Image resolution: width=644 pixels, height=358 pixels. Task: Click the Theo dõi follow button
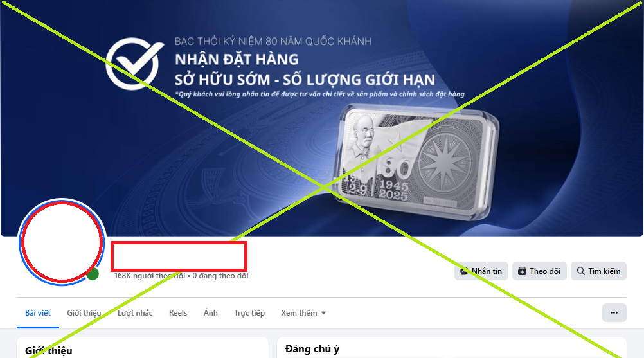[x=539, y=271]
